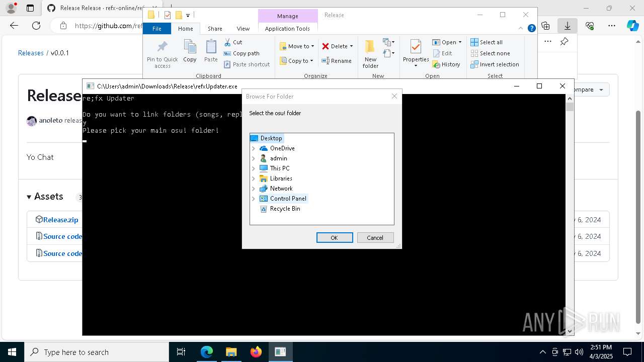Image resolution: width=644 pixels, height=362 pixels.
Task: Open Edge settings and more menu
Action: pos(612,26)
